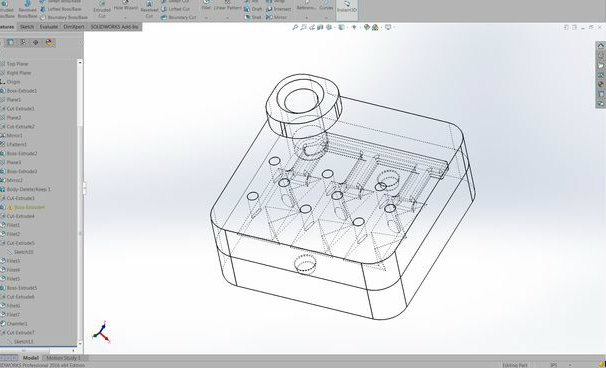
Task: Select the Revolved Boss/Base tool
Action: click(x=28, y=9)
